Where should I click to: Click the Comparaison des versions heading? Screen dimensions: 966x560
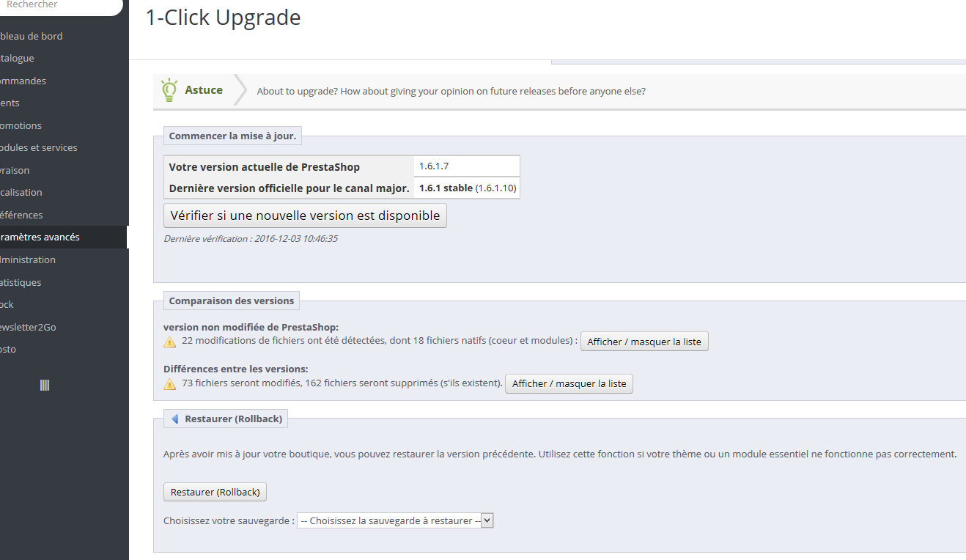tap(232, 301)
